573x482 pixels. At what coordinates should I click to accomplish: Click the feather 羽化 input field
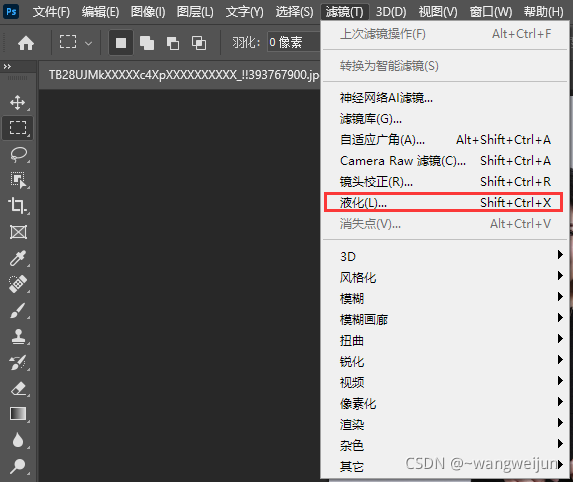pyautogui.click(x=293, y=42)
